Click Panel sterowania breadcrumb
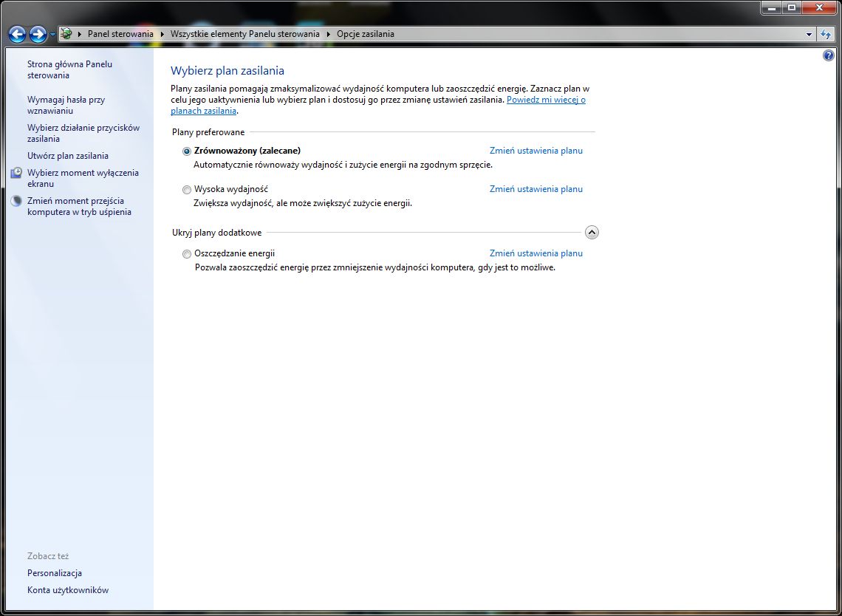Image resolution: width=842 pixels, height=616 pixels. tap(120, 34)
